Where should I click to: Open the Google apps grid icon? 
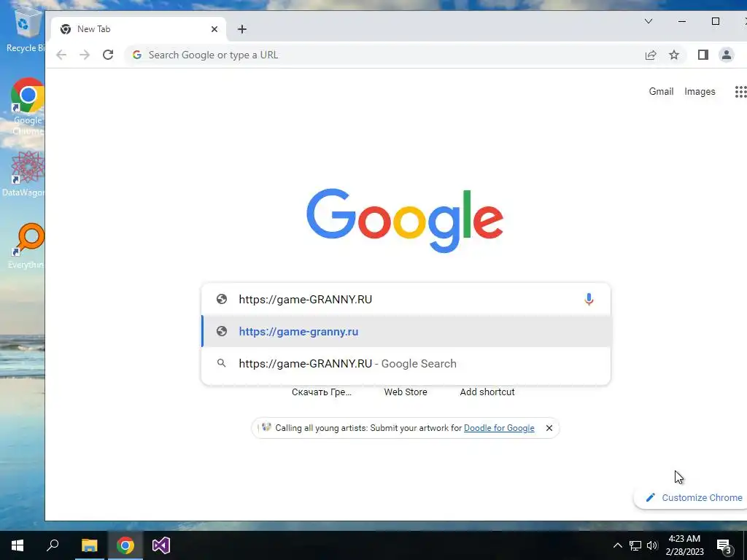tap(741, 91)
